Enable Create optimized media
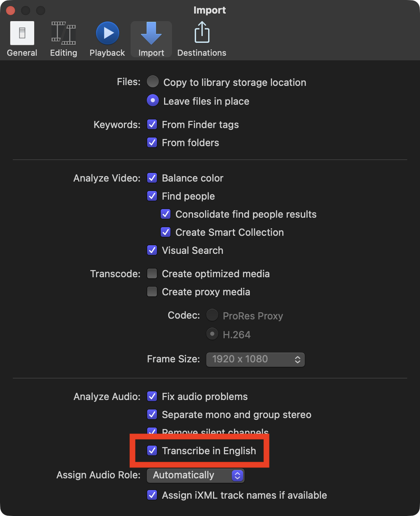The image size is (420, 516). click(x=152, y=273)
